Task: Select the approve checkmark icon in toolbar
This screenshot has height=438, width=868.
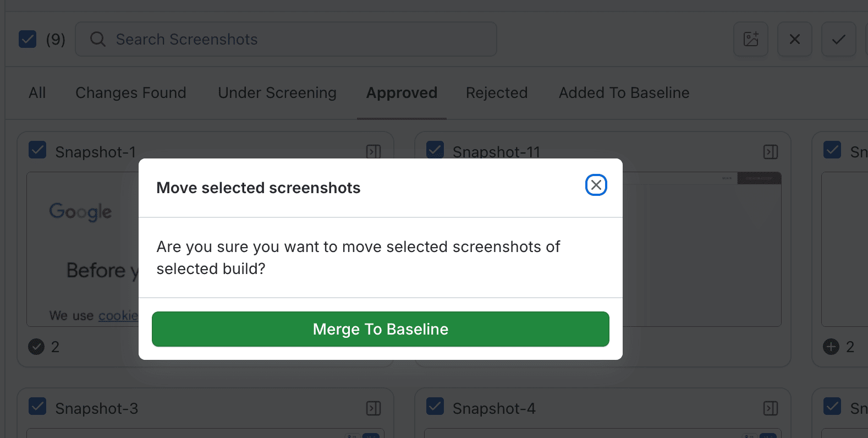Action: pyautogui.click(x=838, y=39)
